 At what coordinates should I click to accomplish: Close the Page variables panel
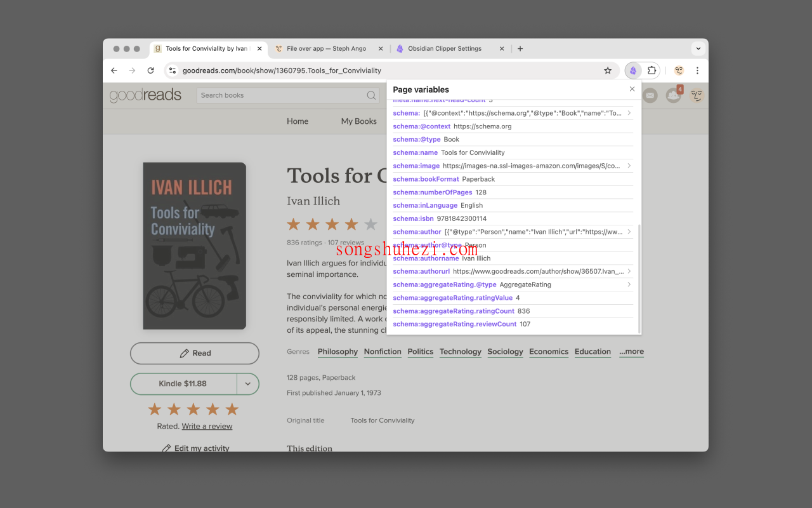632,89
